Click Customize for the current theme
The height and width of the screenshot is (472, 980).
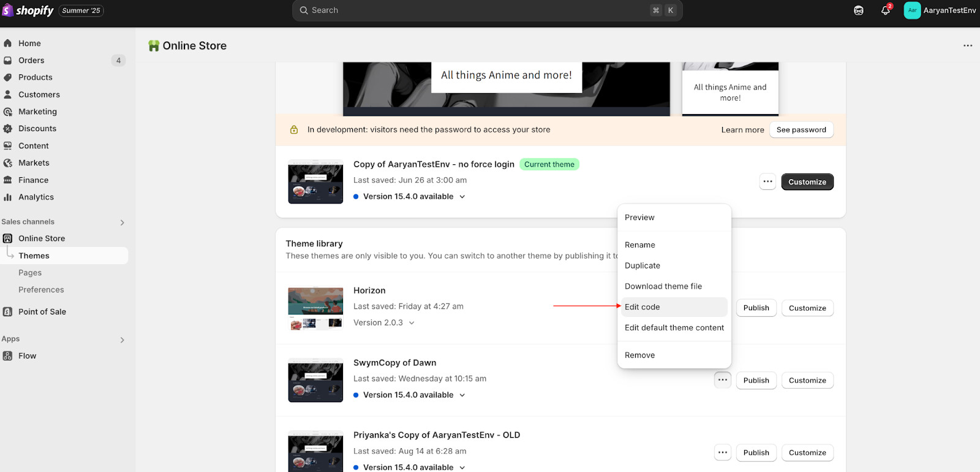pos(807,182)
